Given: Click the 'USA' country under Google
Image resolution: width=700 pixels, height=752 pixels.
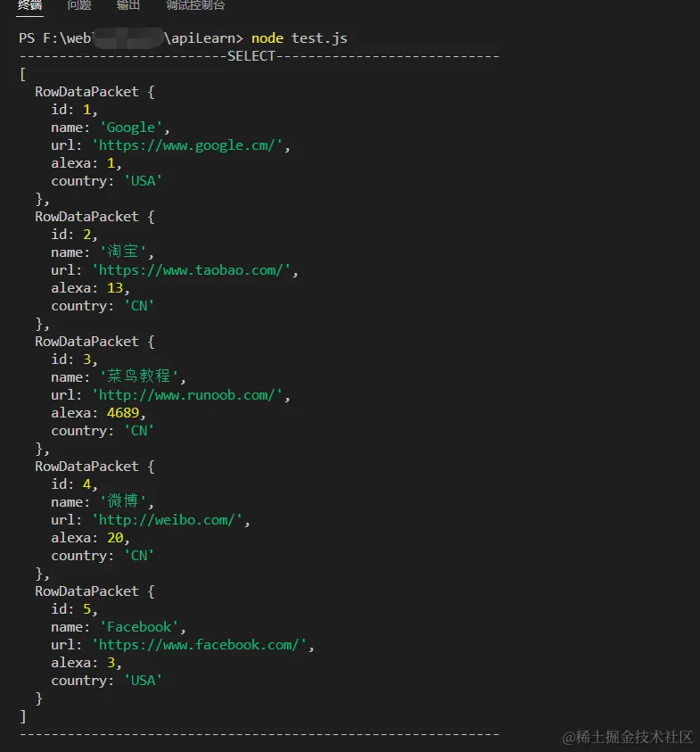Looking at the screenshot, I should tap(143, 181).
